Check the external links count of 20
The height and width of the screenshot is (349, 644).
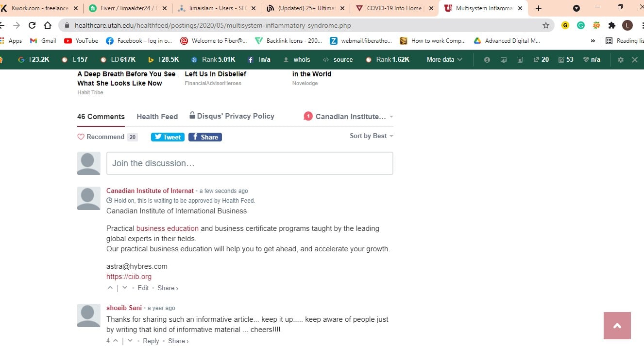(x=542, y=59)
